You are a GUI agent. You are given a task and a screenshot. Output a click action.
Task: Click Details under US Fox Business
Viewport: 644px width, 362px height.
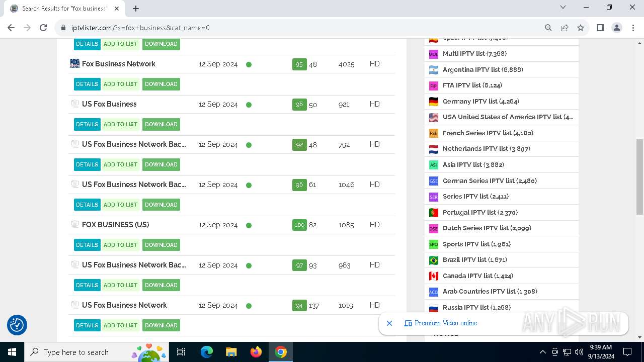(87, 124)
